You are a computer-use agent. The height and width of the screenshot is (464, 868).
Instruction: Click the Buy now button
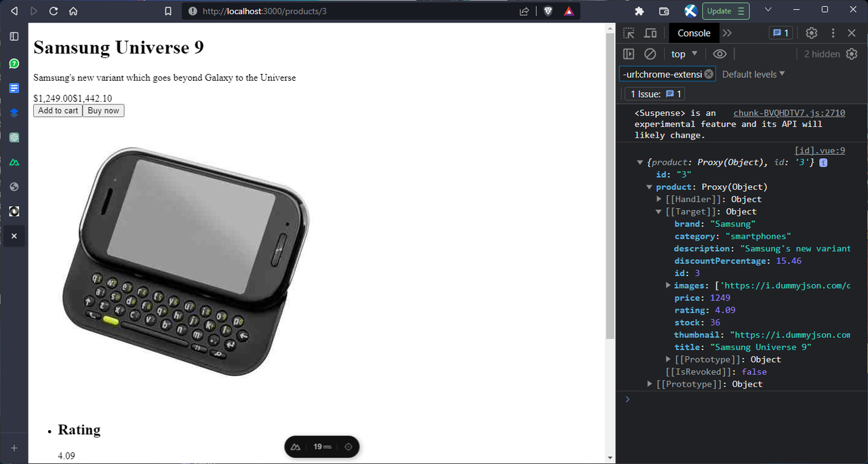point(102,110)
